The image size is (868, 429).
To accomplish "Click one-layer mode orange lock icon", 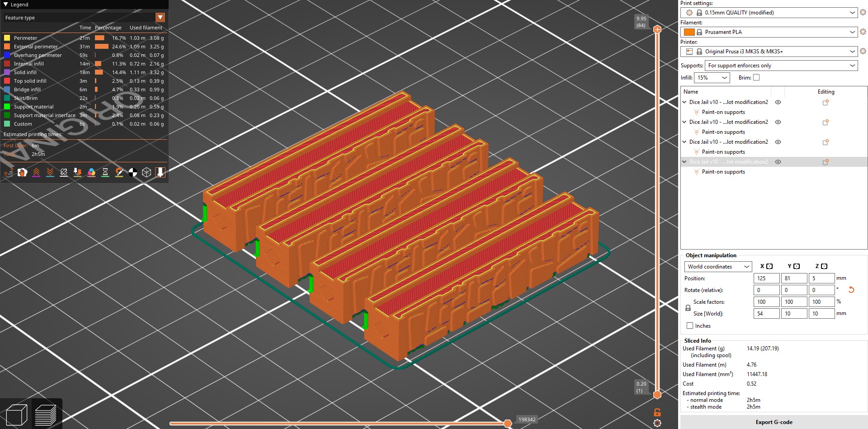I will coord(657,412).
